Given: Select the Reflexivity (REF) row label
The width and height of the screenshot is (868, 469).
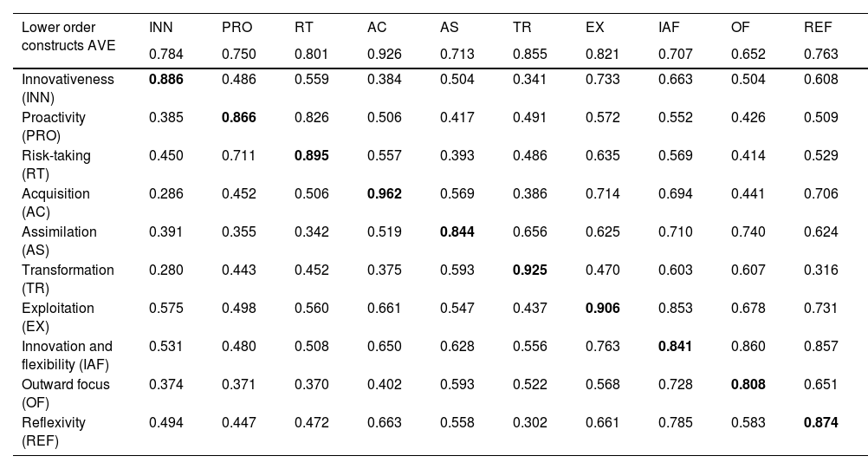Looking at the screenshot, I should [x=54, y=431].
